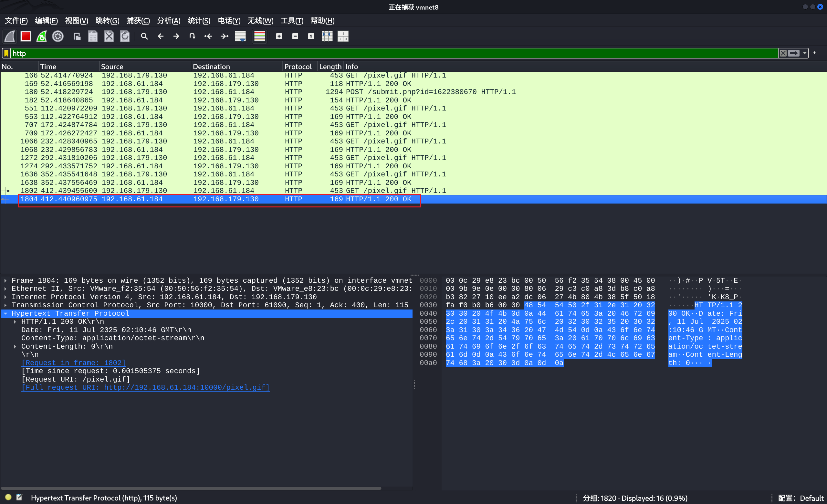
Task: Jump to the first packet
Action: 208,36
